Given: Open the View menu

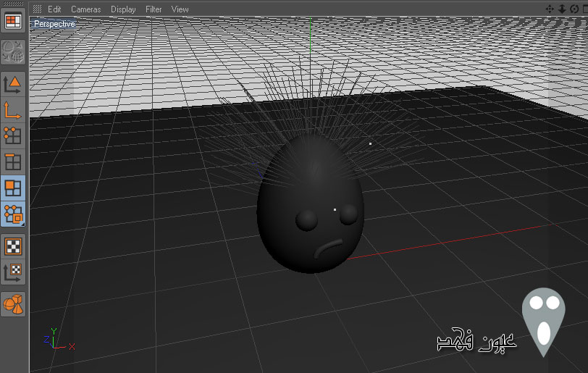Looking at the screenshot, I should (x=180, y=9).
